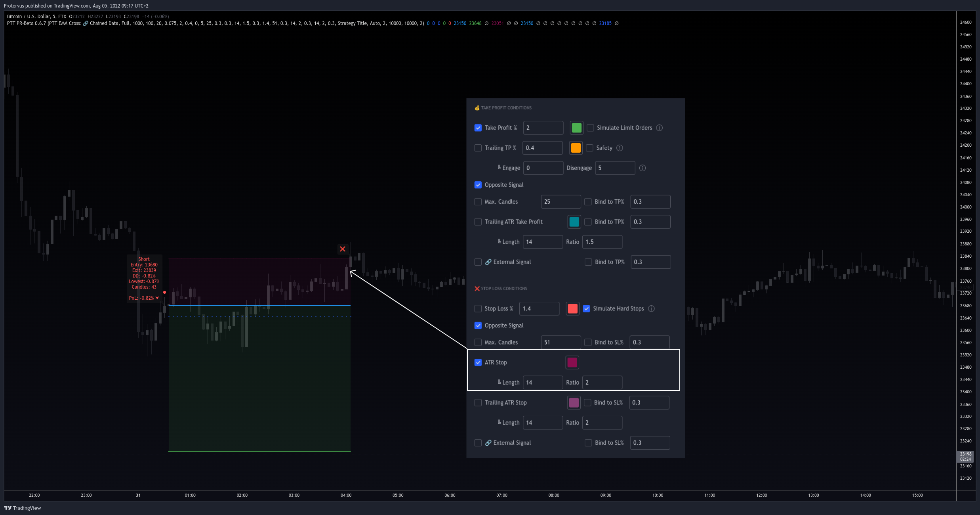Click Bind to SL% value field beside External Signal

[650, 443]
